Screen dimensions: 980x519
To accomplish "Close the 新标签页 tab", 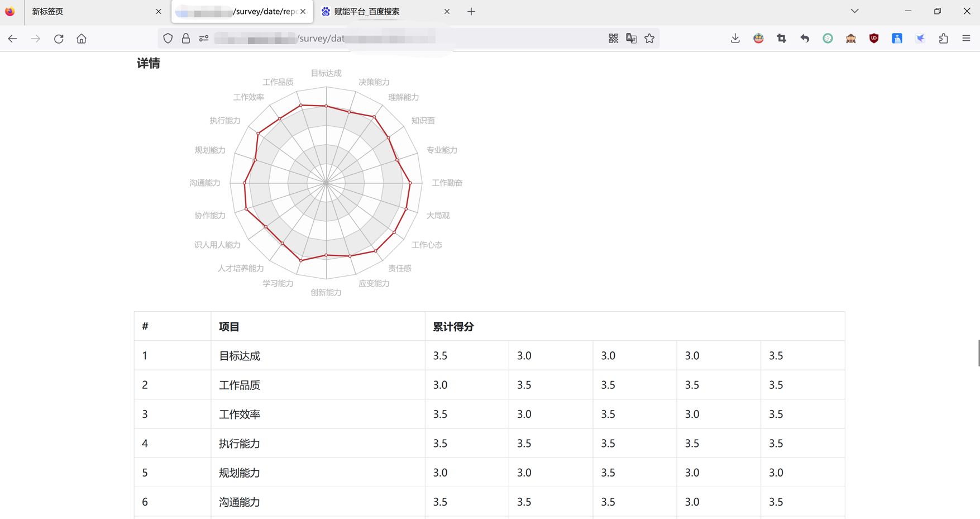I will point(159,11).
